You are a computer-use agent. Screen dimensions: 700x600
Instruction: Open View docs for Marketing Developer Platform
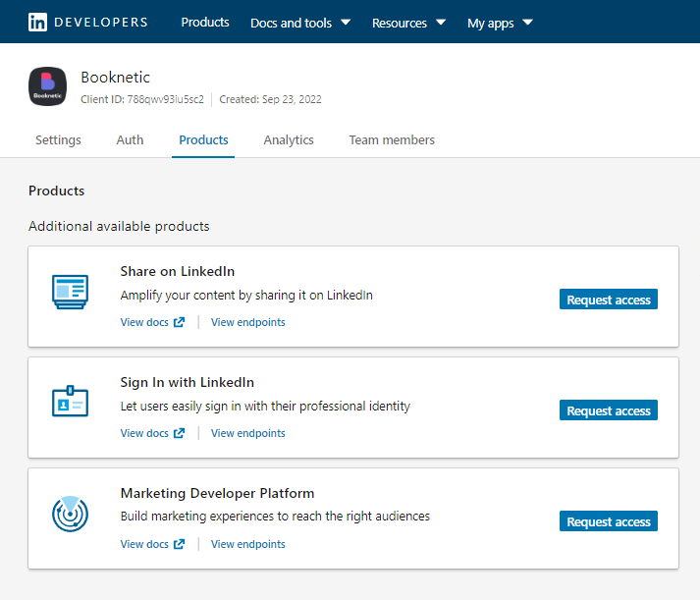(x=144, y=544)
